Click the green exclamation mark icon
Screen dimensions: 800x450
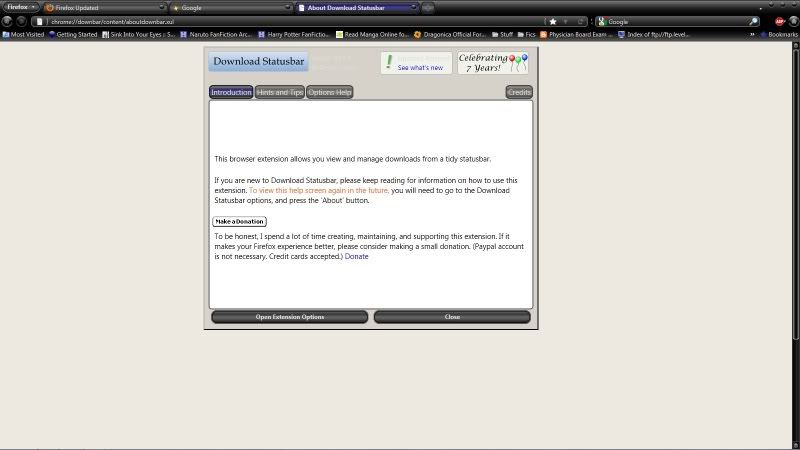coord(389,62)
